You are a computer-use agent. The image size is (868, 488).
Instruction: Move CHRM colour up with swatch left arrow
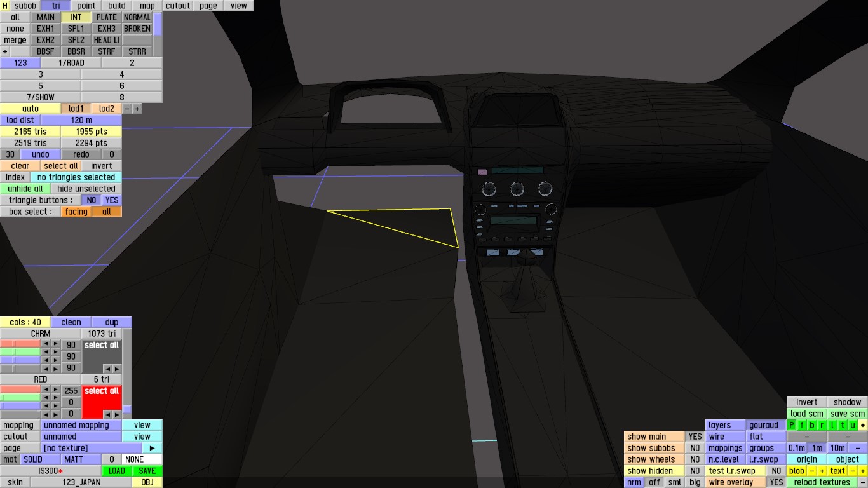[x=107, y=369]
